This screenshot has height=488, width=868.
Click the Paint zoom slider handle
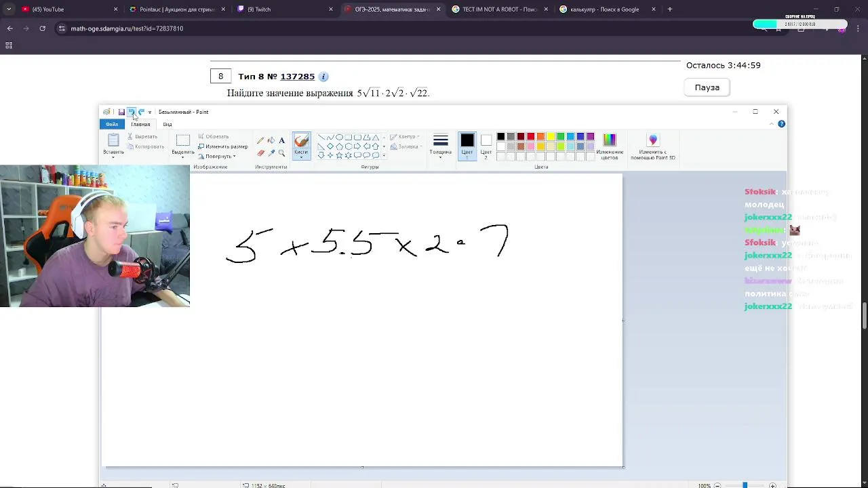(745, 485)
